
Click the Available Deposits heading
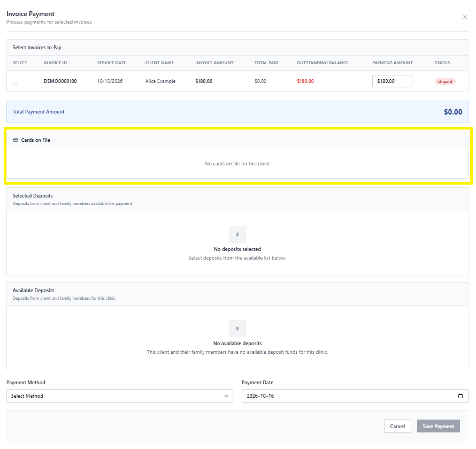coord(33,291)
